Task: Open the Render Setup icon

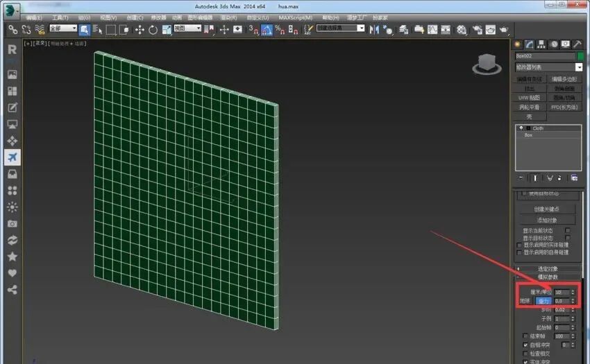Action: (477, 30)
